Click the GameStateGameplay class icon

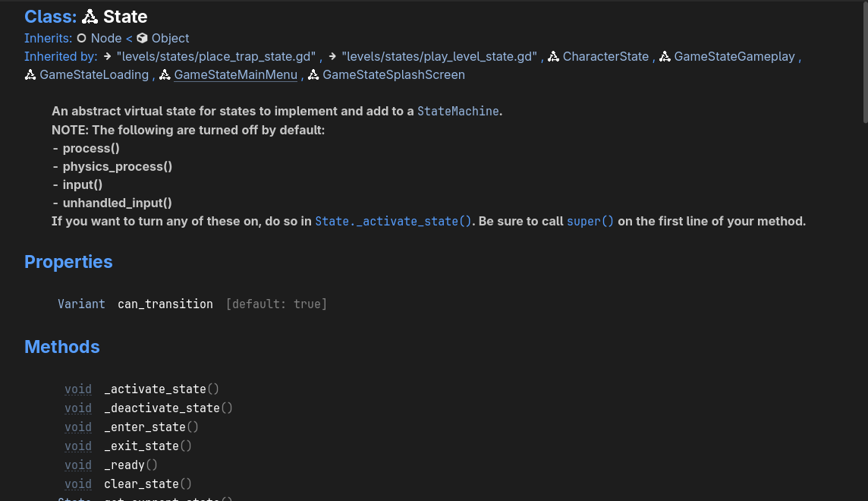click(665, 56)
